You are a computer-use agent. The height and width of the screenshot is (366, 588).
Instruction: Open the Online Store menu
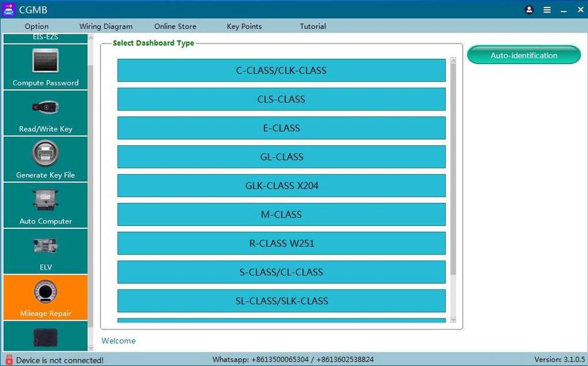pyautogui.click(x=175, y=26)
